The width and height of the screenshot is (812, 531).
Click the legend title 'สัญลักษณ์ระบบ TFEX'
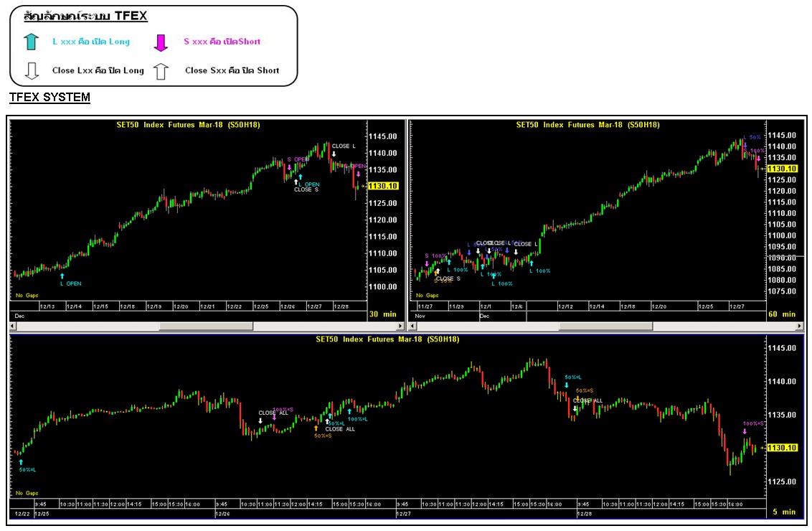pos(85,16)
